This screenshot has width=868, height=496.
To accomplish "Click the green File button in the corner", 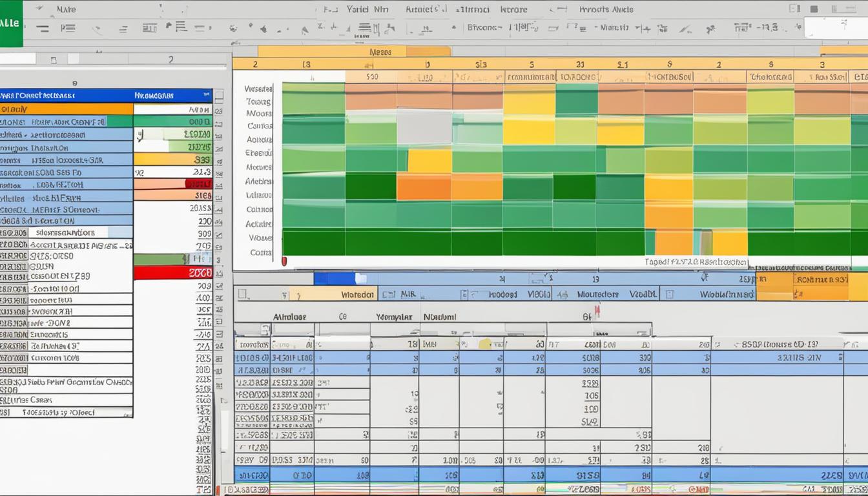I will pyautogui.click(x=12, y=23).
